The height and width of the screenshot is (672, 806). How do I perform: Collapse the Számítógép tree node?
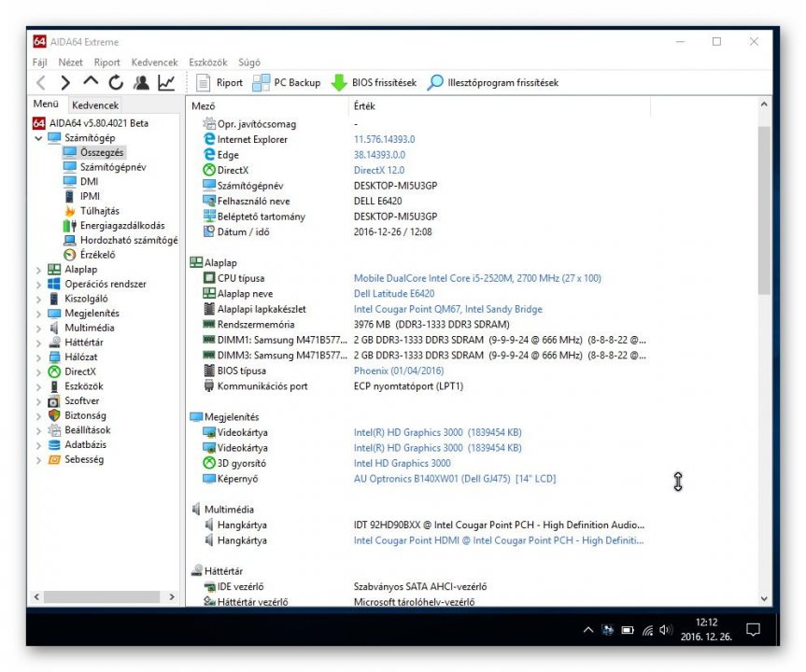click(38, 138)
